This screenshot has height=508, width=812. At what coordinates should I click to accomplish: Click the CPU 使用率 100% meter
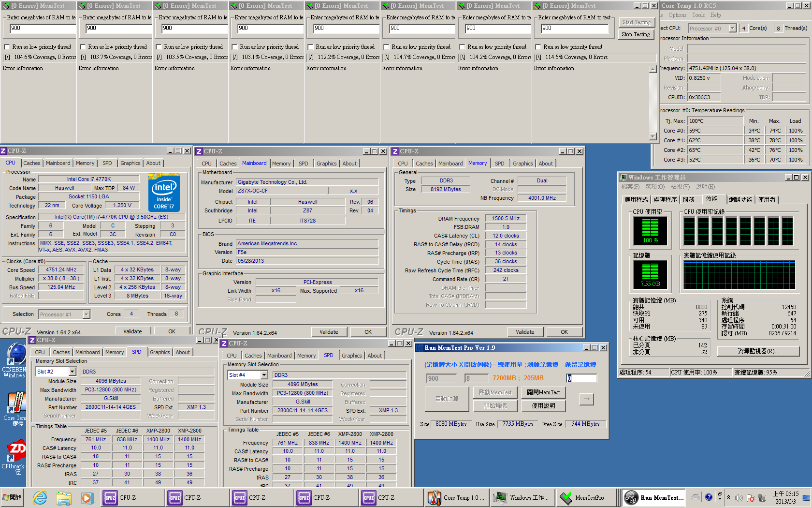click(x=650, y=231)
